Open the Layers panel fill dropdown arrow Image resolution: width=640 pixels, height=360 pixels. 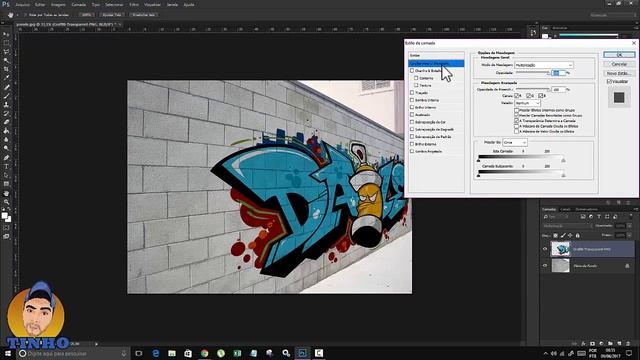click(629, 236)
